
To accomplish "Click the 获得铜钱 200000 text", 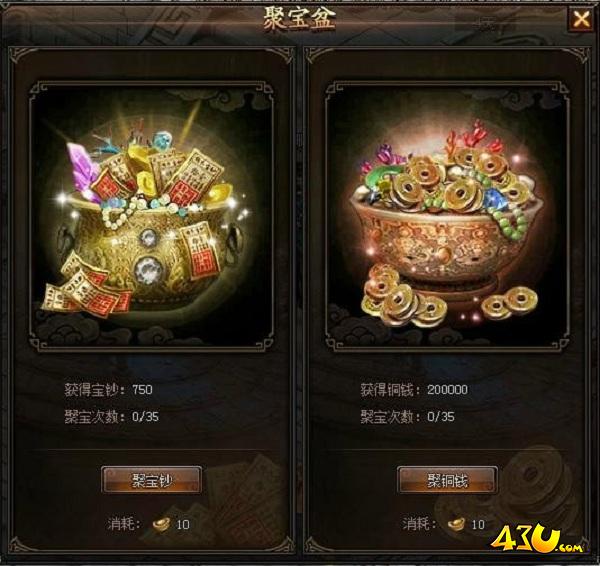I will click(414, 390).
